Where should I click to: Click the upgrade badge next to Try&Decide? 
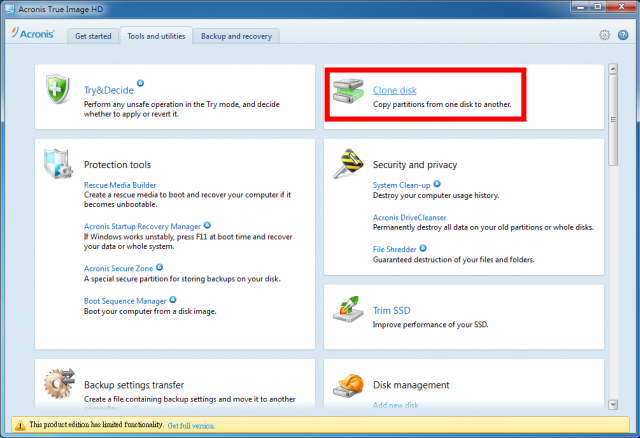pos(140,83)
